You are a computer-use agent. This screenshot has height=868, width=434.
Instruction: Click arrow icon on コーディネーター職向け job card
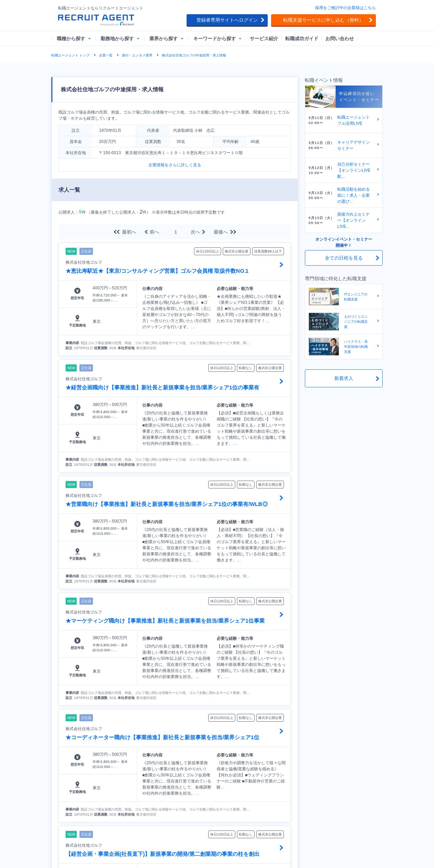pyautogui.click(x=281, y=731)
